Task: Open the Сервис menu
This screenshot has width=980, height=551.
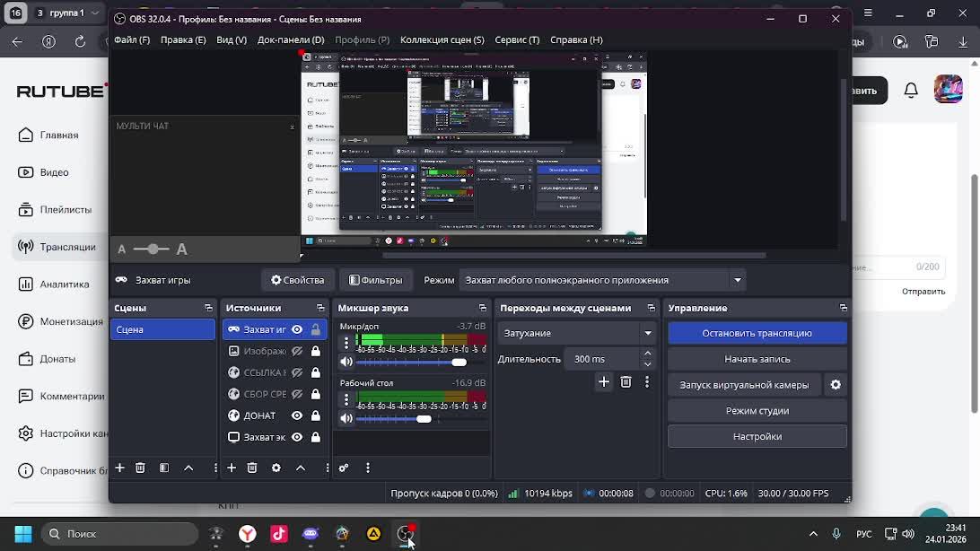Action: coord(517,39)
